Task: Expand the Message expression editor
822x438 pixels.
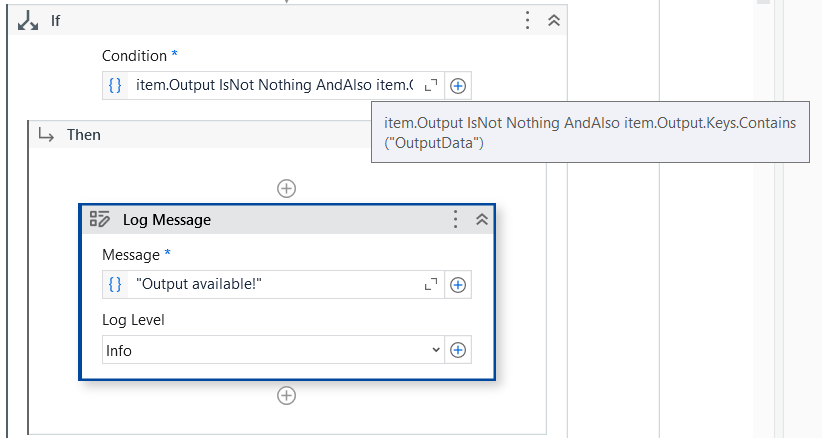Action: point(431,285)
